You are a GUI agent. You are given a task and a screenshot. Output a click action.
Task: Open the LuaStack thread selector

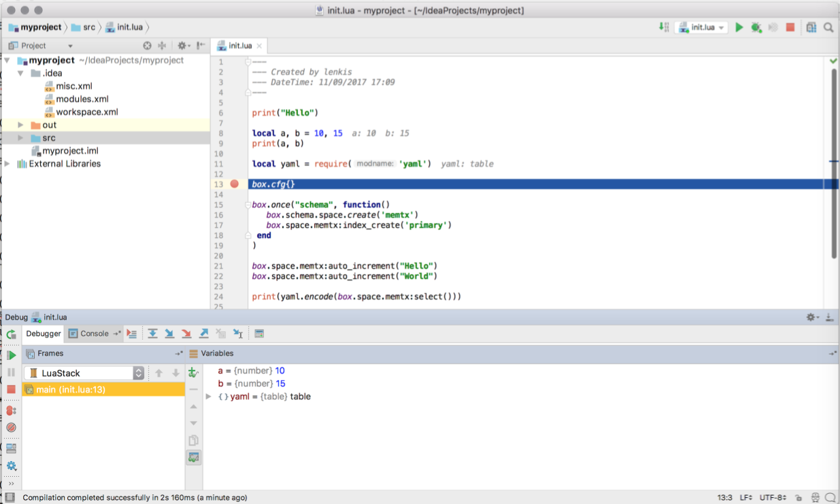point(84,373)
